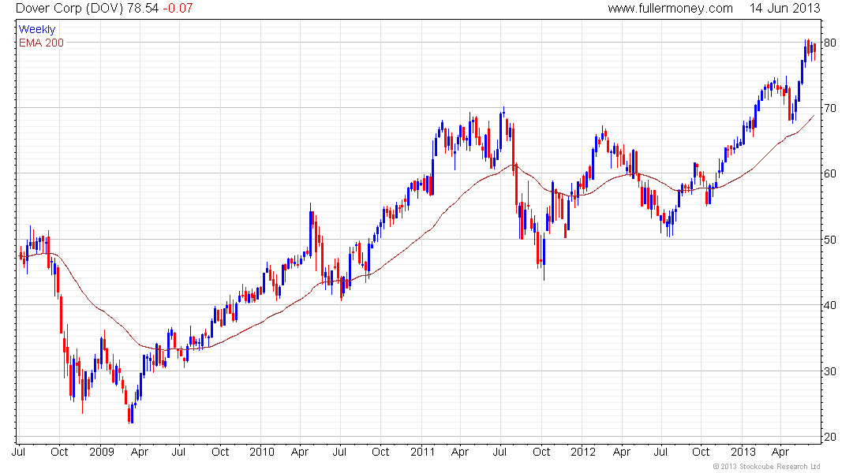This screenshot has width=868, height=473.
Task: Click the 40 price axis label
Action: click(830, 305)
